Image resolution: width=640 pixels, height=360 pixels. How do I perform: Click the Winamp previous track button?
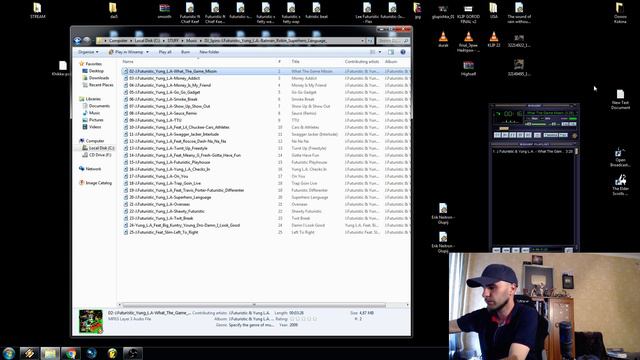click(x=497, y=135)
